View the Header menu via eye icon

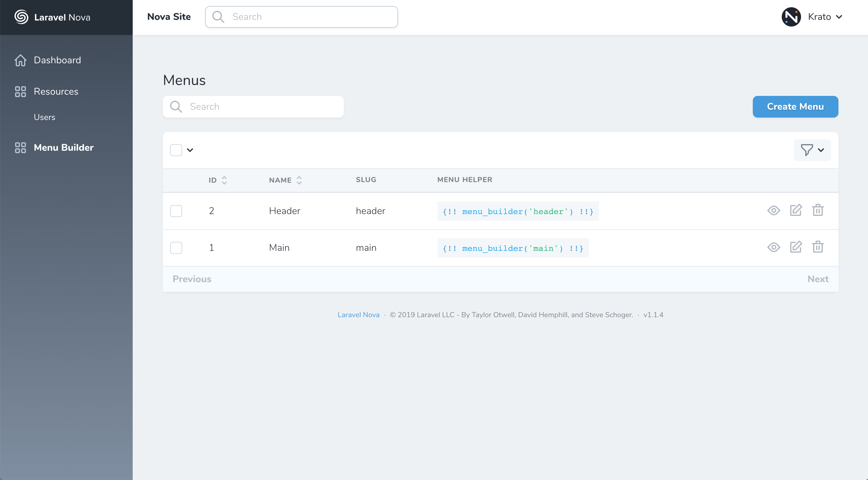coord(774,210)
